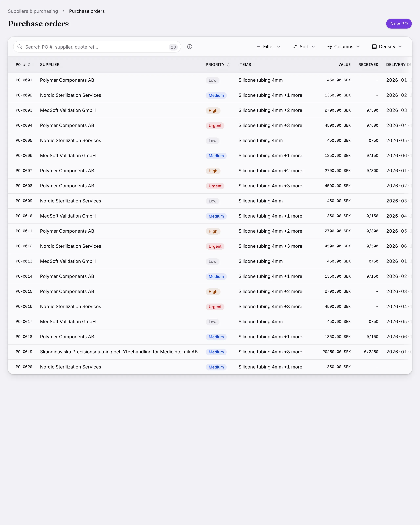Viewport: 420px width, 525px height.
Task: Click PO-0013 order number
Action: point(24,261)
